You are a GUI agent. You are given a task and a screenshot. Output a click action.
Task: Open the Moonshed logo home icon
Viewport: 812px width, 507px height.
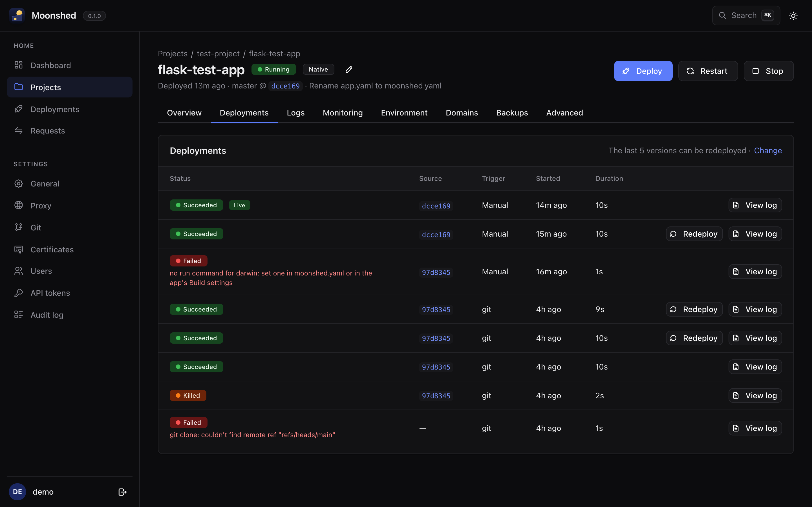[x=17, y=15]
